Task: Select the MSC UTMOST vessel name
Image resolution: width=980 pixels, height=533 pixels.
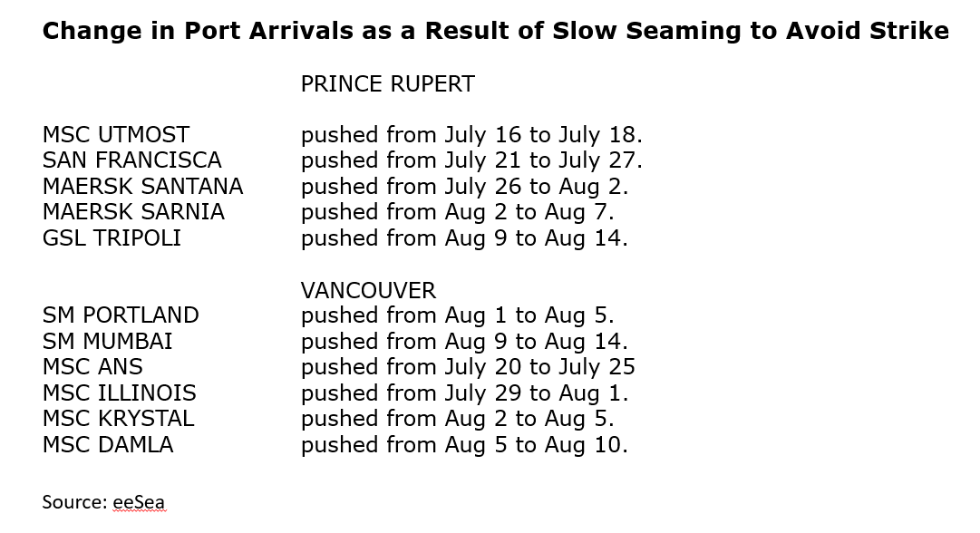Action: [116, 135]
